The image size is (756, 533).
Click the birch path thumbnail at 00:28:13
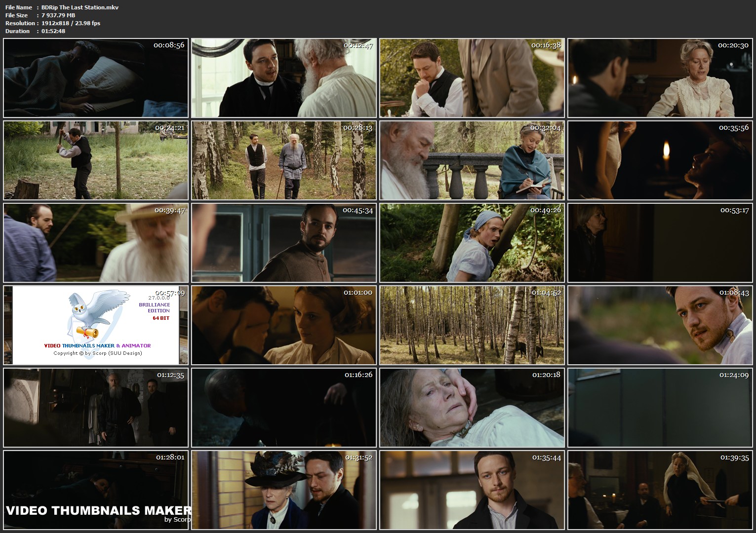click(x=284, y=160)
